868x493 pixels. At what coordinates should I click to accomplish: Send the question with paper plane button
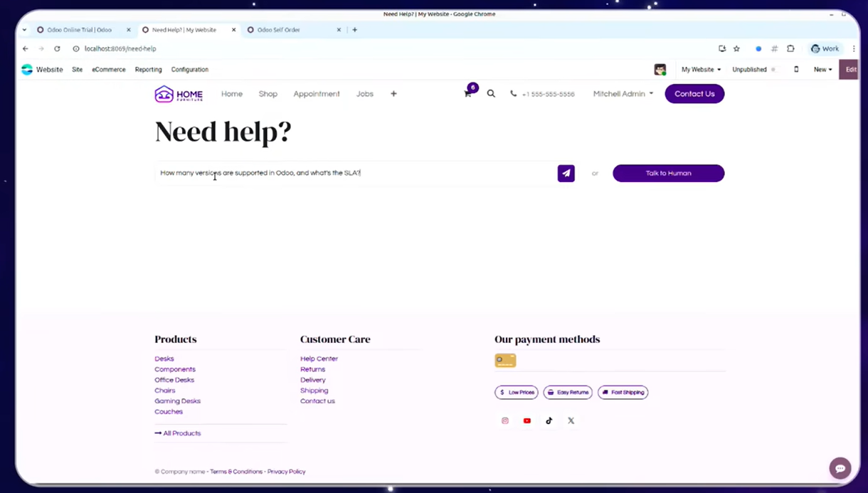[566, 173]
